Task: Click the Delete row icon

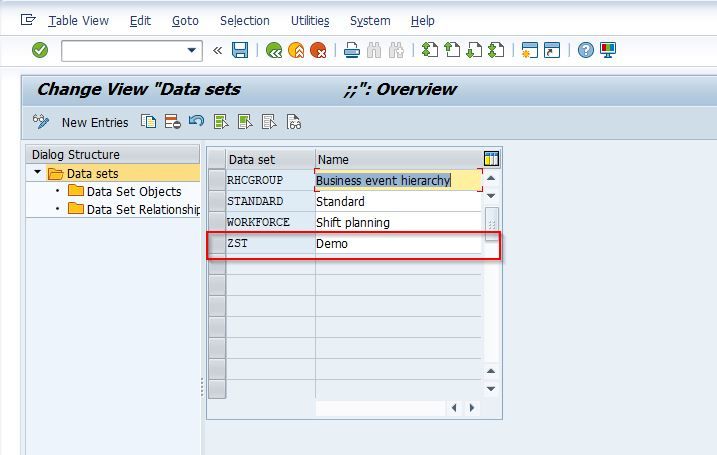Action: [x=172, y=122]
